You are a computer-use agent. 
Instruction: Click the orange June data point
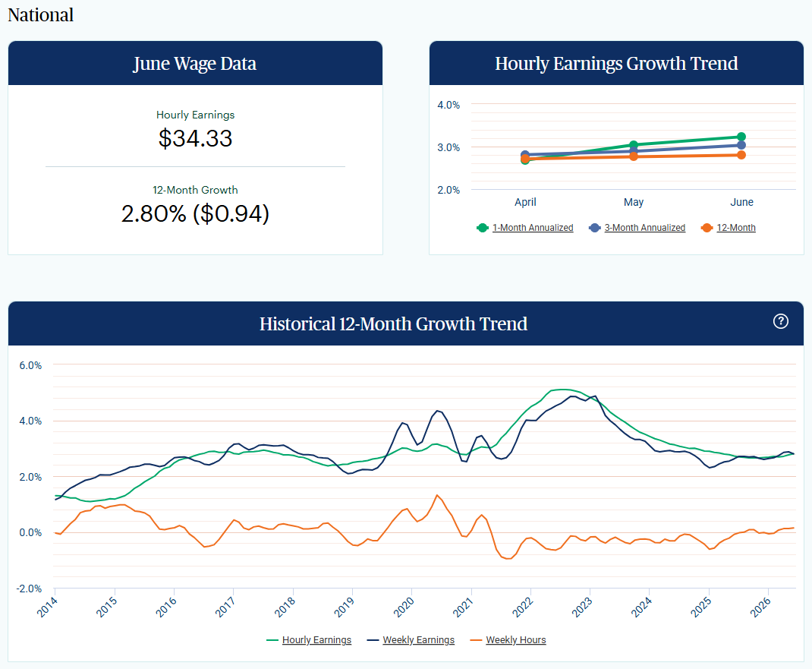pos(741,155)
